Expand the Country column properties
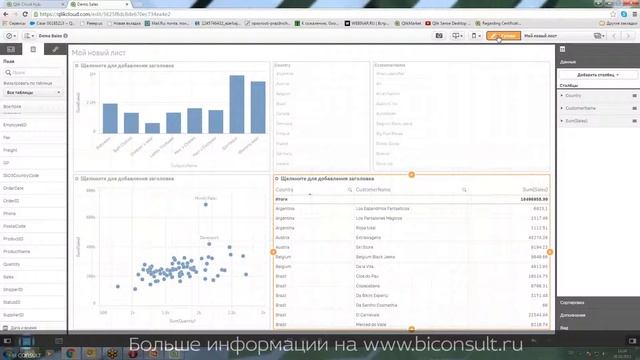Image resolution: width=640 pixels, height=360 pixels. (x=562, y=96)
